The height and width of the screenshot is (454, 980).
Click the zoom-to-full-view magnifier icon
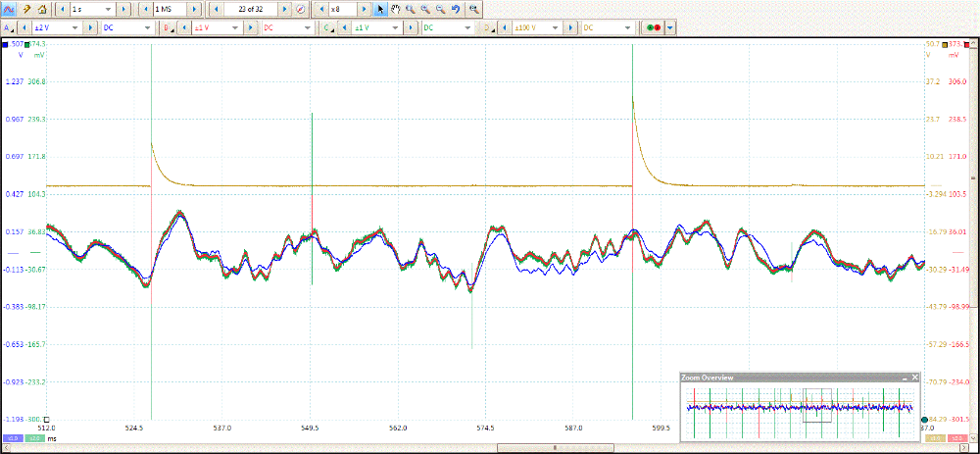(x=474, y=8)
